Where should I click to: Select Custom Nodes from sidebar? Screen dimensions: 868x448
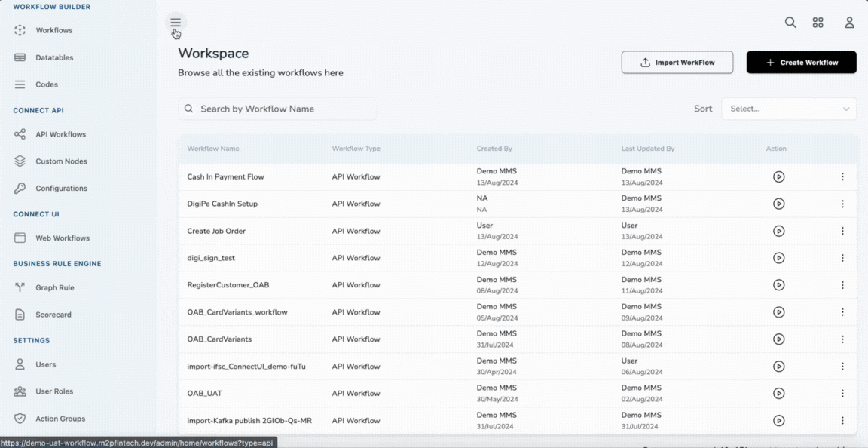61,161
